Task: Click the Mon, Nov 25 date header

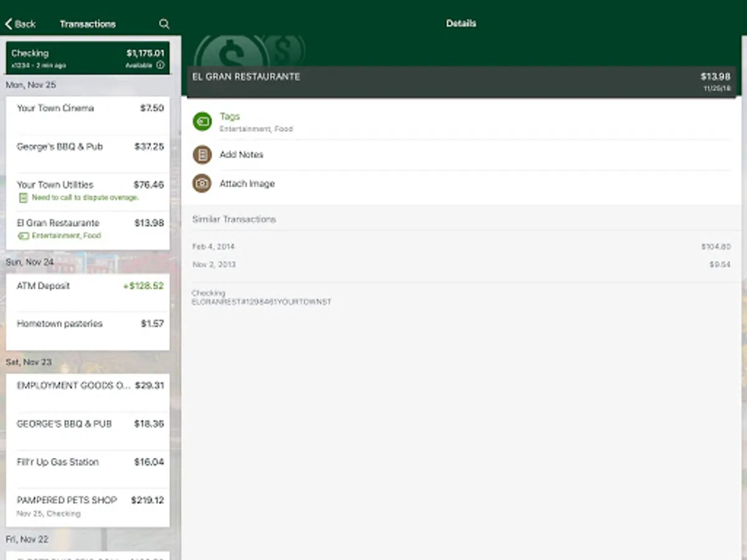Action: pos(31,85)
